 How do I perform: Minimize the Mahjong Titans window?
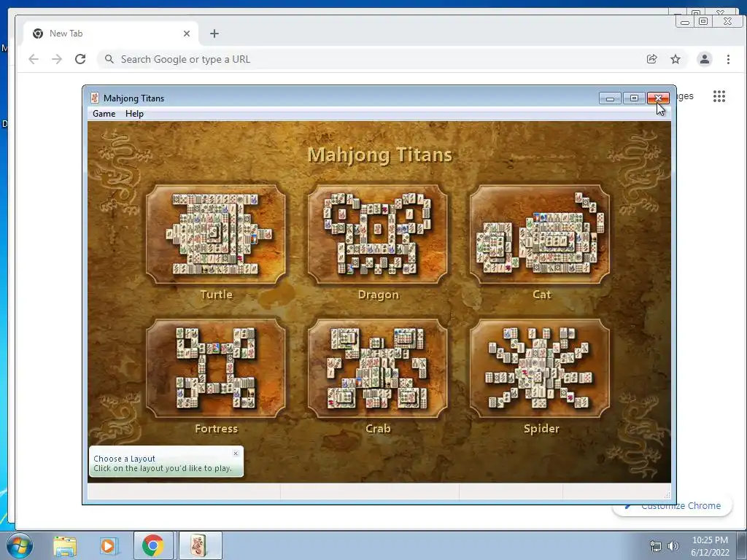(x=610, y=98)
